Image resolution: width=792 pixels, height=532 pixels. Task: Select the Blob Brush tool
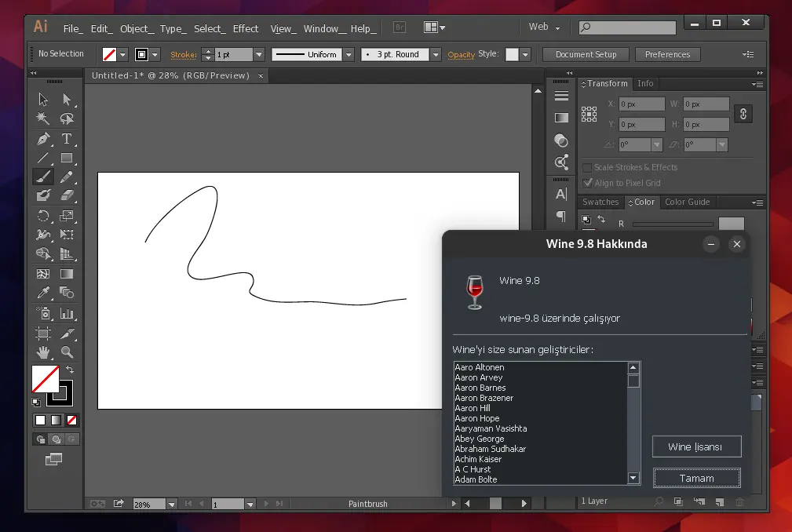tap(43, 195)
